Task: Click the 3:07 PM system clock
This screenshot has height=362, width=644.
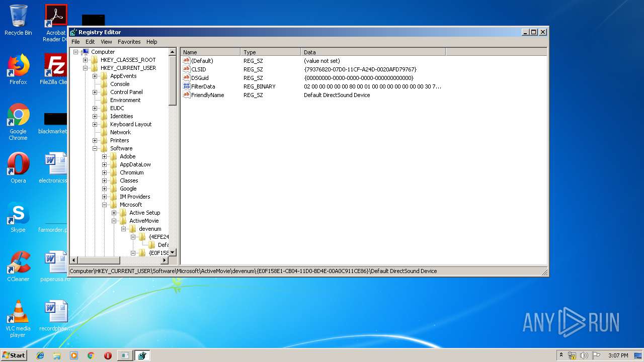Action: tap(618, 355)
